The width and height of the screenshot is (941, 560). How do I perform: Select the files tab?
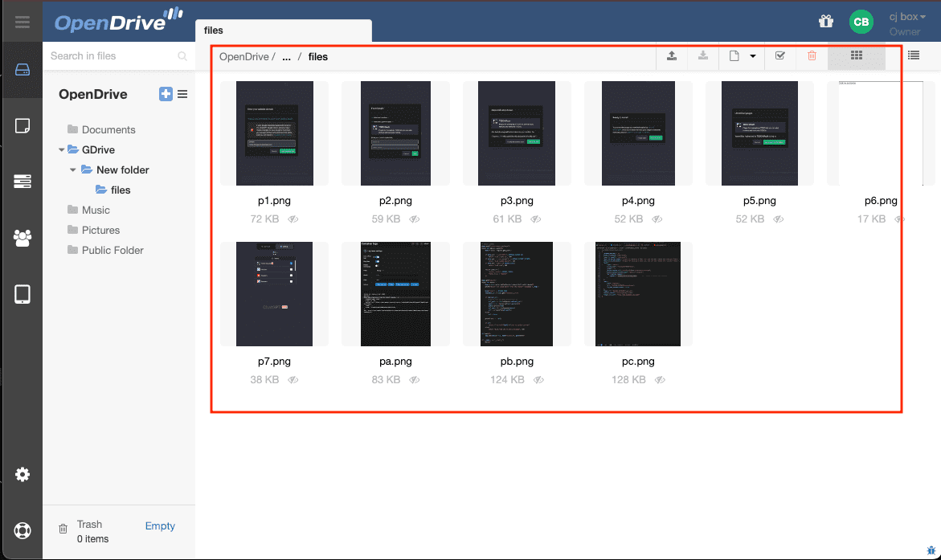pos(283,30)
